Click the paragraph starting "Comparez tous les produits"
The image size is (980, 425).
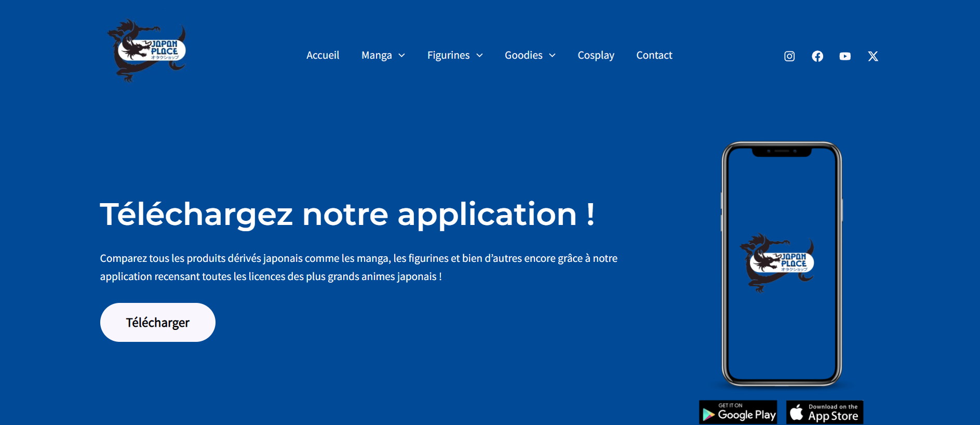point(359,267)
